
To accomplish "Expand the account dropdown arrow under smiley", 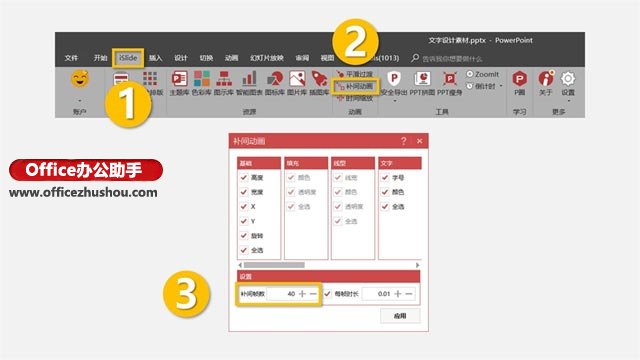I will pyautogui.click(x=80, y=100).
